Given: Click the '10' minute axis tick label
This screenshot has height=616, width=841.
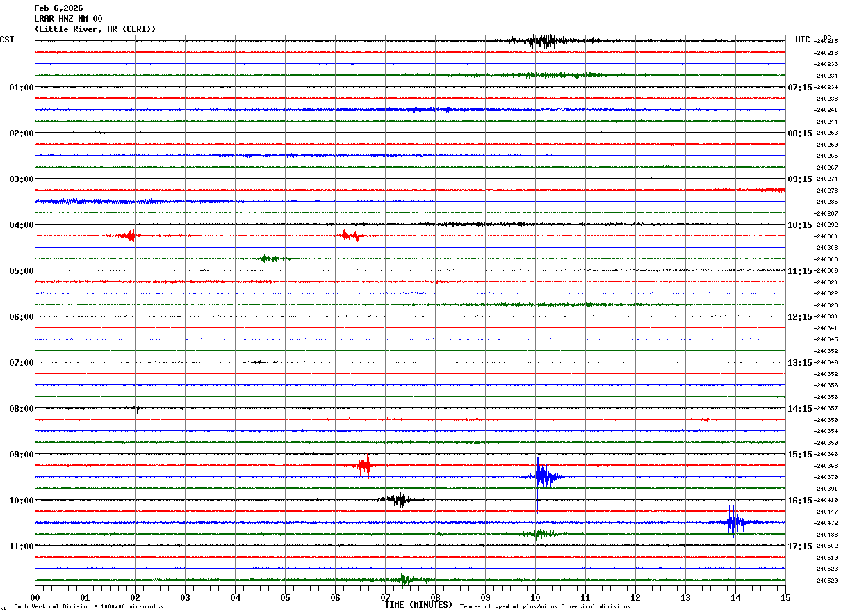Looking at the screenshot, I should [x=535, y=597].
